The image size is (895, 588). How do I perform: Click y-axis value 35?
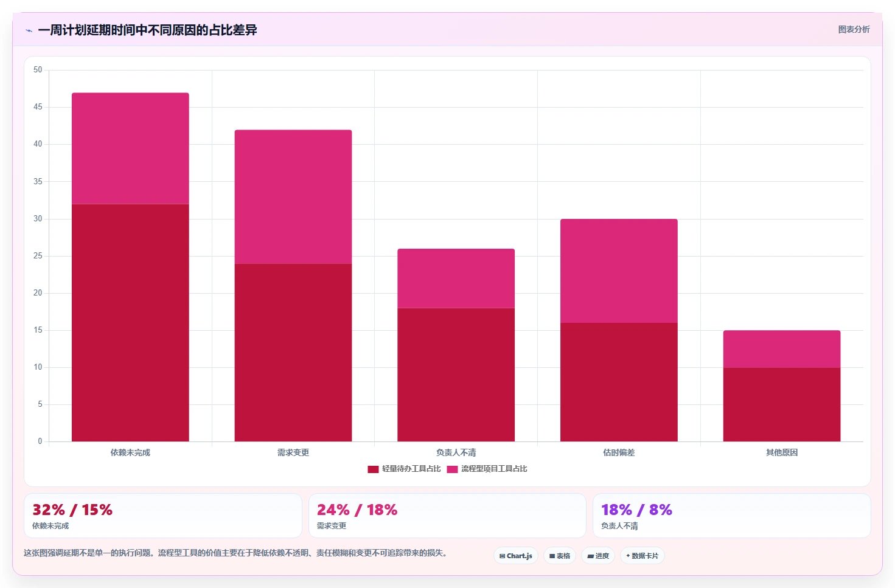[38, 181]
